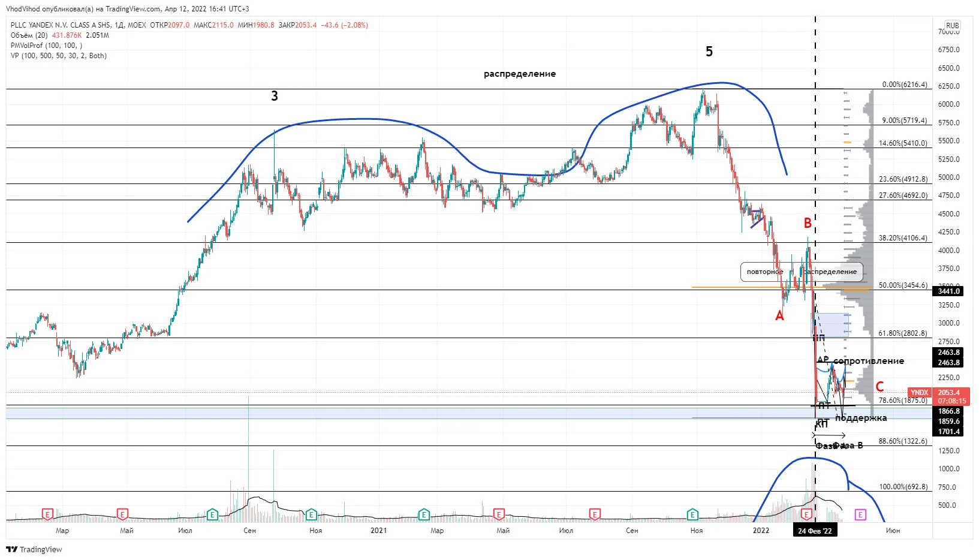Click the 1866.8 price tag on the axis
This screenshot has height=560, width=979.
click(x=948, y=411)
